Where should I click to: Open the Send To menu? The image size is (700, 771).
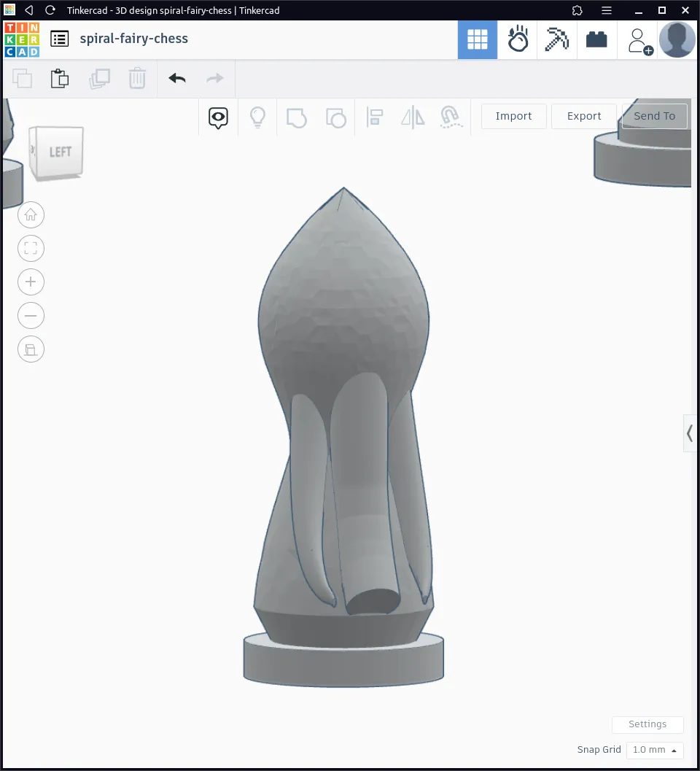tap(654, 116)
